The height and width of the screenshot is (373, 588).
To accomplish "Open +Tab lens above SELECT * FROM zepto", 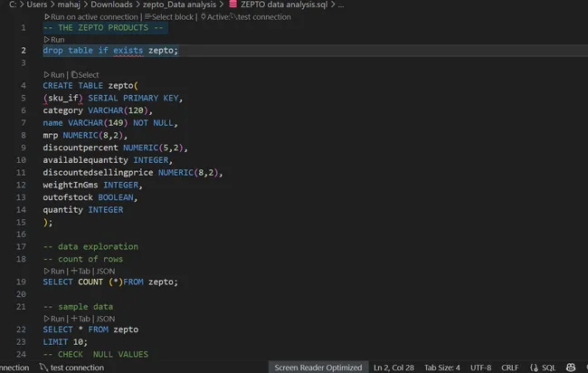I will (x=81, y=319).
